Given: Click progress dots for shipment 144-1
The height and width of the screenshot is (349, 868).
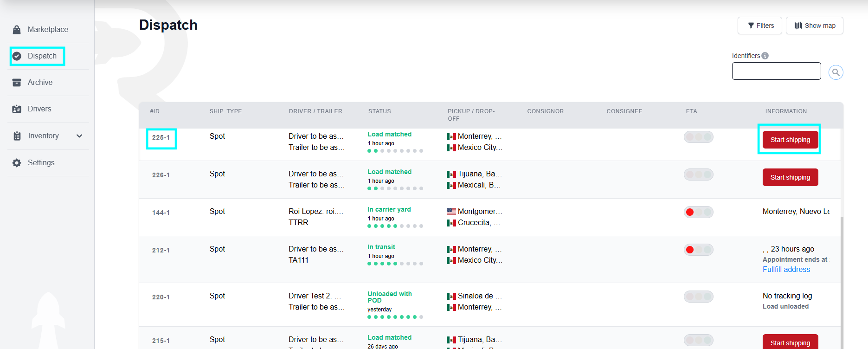Looking at the screenshot, I should point(395,226).
